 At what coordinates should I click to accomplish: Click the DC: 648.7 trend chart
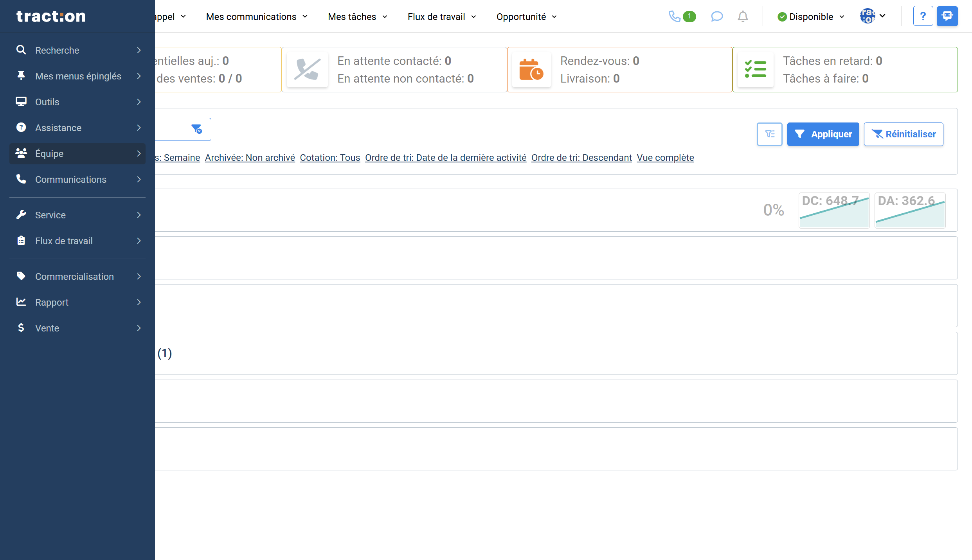834,211
